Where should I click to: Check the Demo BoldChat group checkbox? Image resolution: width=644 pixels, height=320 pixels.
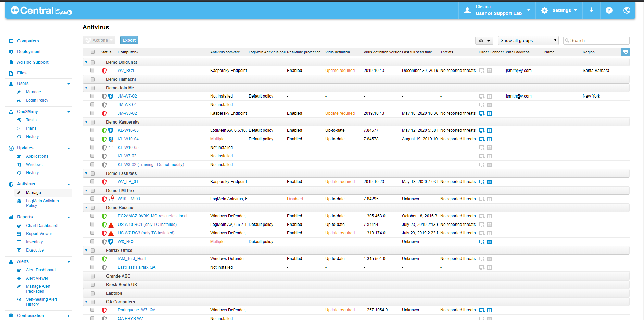point(93,62)
